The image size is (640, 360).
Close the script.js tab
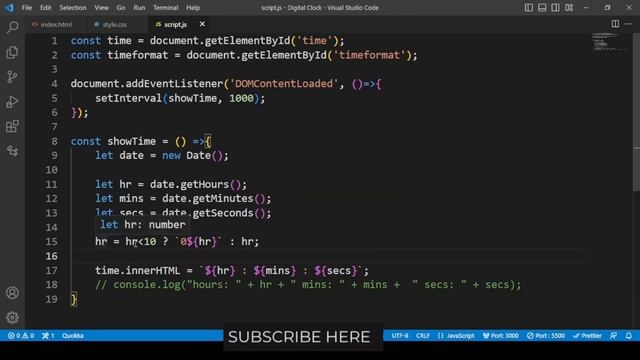point(202,24)
